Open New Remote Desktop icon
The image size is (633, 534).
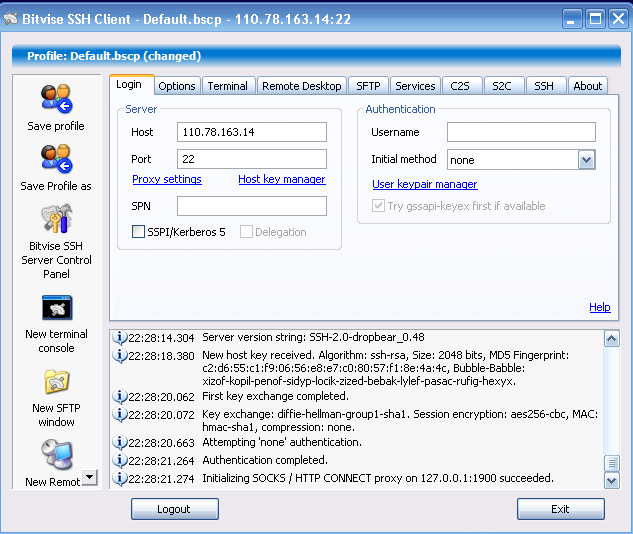pos(57,455)
